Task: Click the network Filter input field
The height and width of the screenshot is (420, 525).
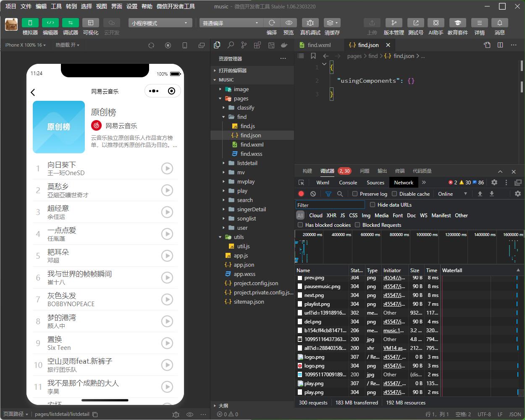Action: coord(330,205)
